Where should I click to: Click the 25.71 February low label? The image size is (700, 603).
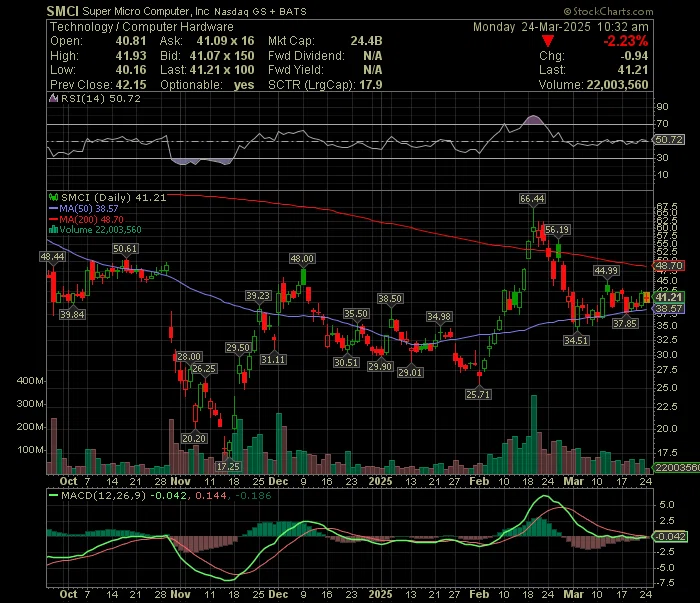click(478, 395)
